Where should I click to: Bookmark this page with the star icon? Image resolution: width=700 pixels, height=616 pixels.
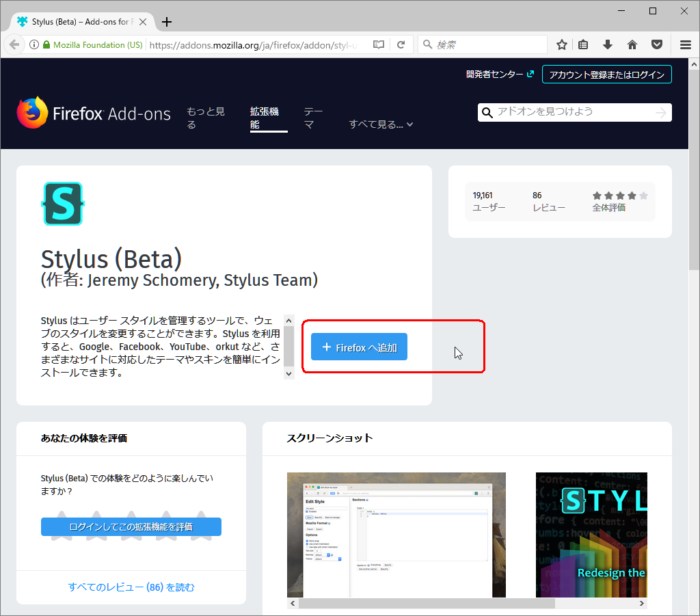(562, 44)
